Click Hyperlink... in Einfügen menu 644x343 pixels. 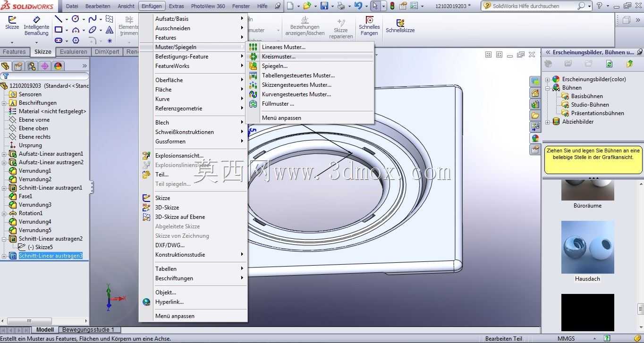(x=194, y=302)
